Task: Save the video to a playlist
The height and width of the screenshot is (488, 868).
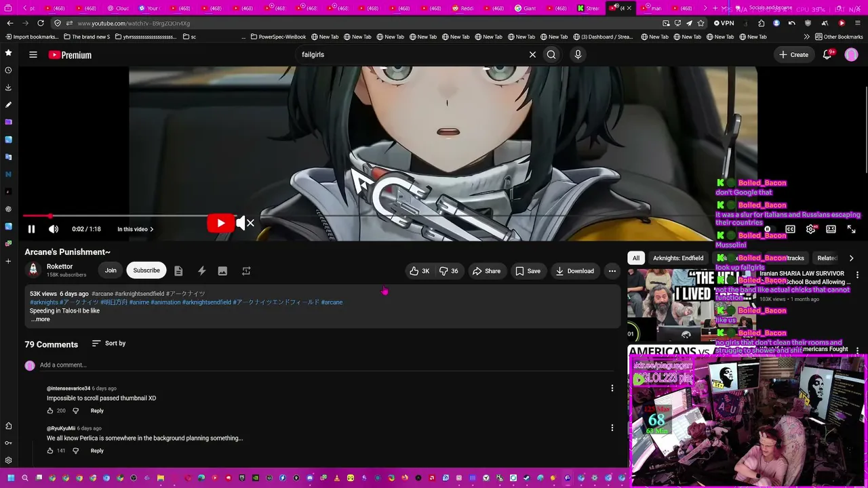Action: [x=528, y=271]
